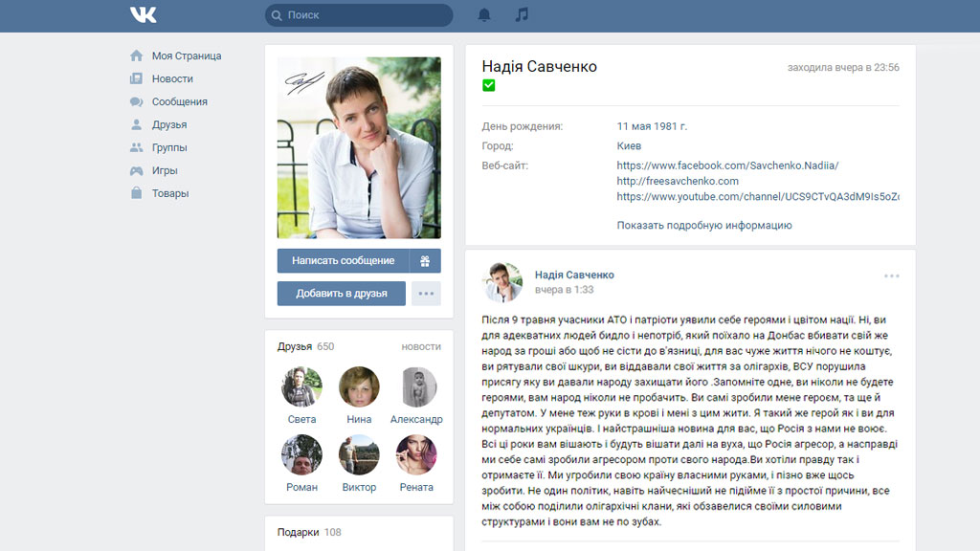Open the music note icon
This screenshot has width=980, height=551.
click(x=522, y=15)
